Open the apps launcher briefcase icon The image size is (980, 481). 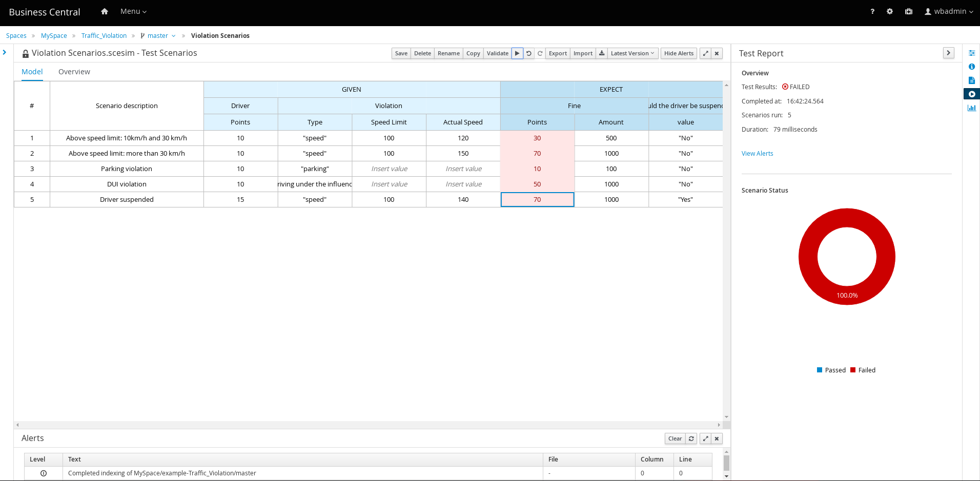tap(909, 11)
